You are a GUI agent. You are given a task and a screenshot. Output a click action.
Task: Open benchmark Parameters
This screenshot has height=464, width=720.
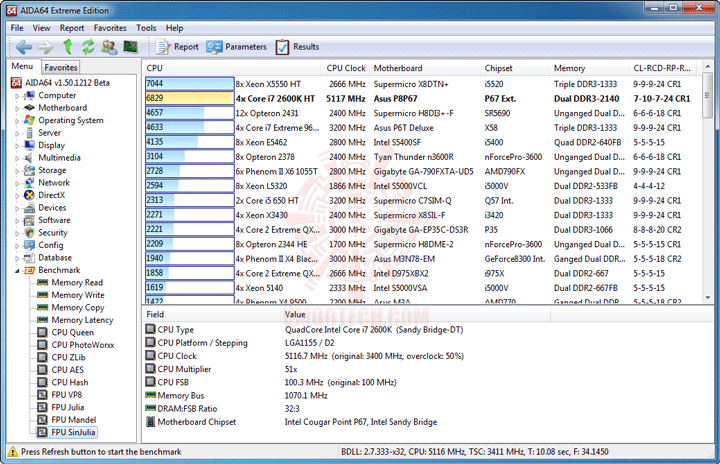click(236, 47)
